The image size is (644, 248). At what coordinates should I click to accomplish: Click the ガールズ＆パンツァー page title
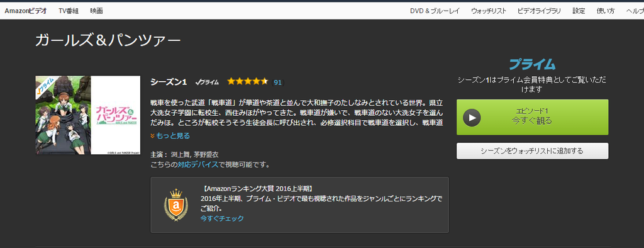(x=108, y=40)
